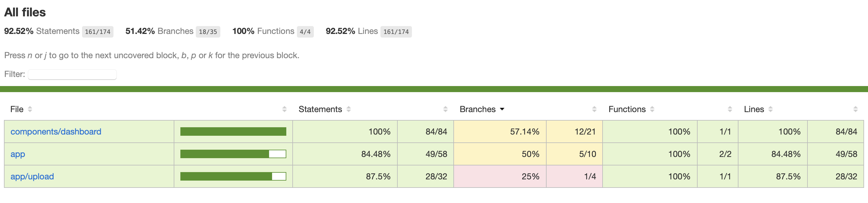
Task: Click the sort icon beside Functions header
Action: 652,109
